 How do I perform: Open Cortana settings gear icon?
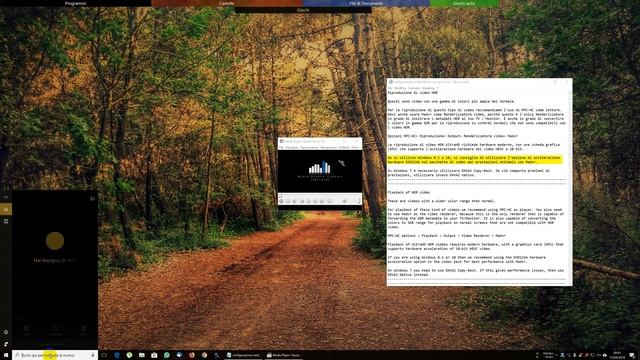6,332
